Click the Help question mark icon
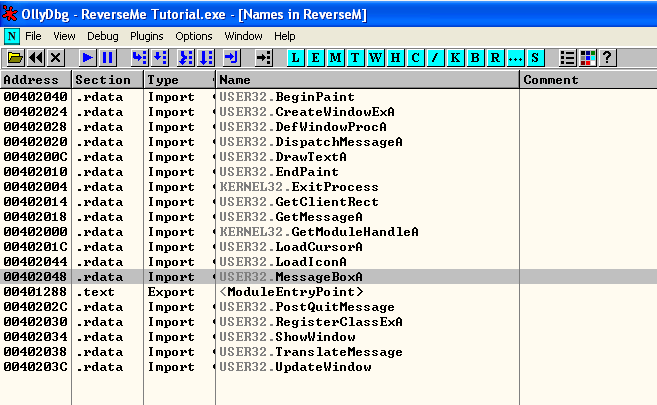 tap(608, 57)
